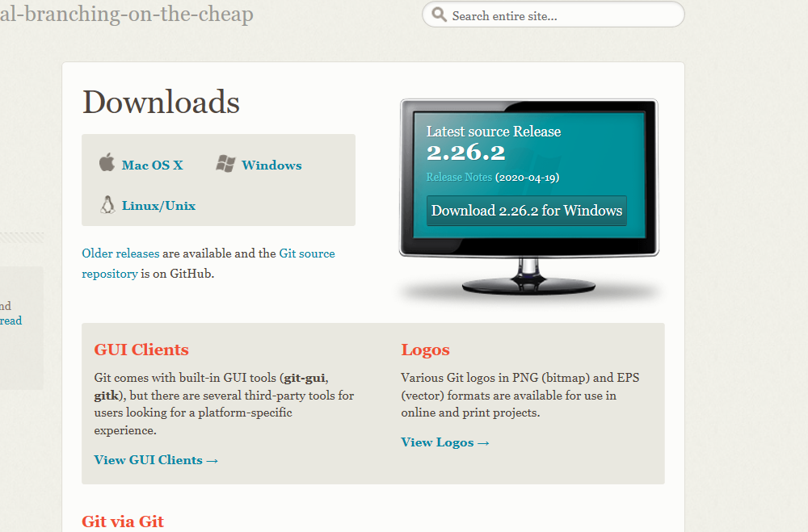Screen dimensions: 808x532
Task: Open the Release Notes link
Action: [459, 177]
